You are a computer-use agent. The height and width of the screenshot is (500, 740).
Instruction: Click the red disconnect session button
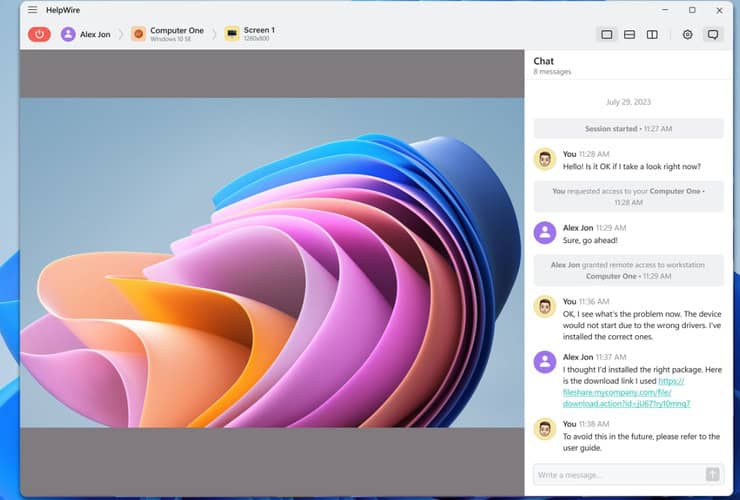pos(39,34)
